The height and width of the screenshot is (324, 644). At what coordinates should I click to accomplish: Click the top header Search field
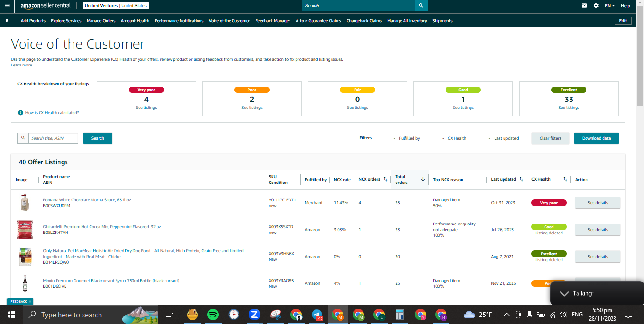359,6
